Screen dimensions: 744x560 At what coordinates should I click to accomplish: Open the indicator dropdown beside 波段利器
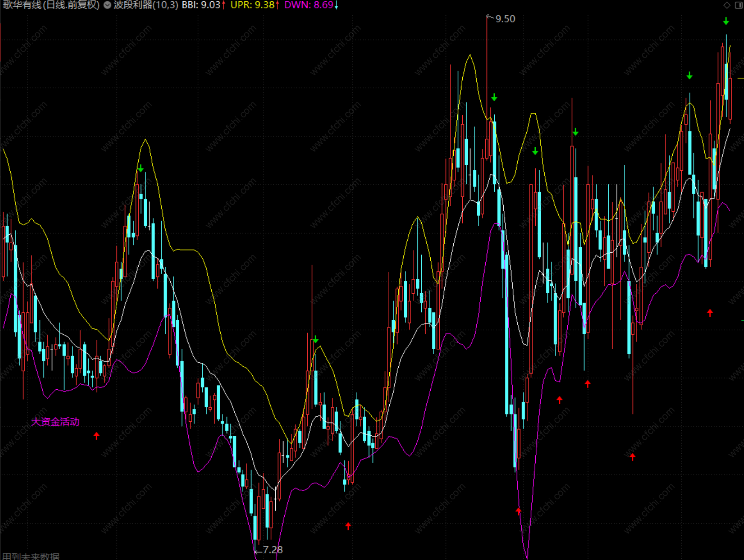click(x=107, y=5)
